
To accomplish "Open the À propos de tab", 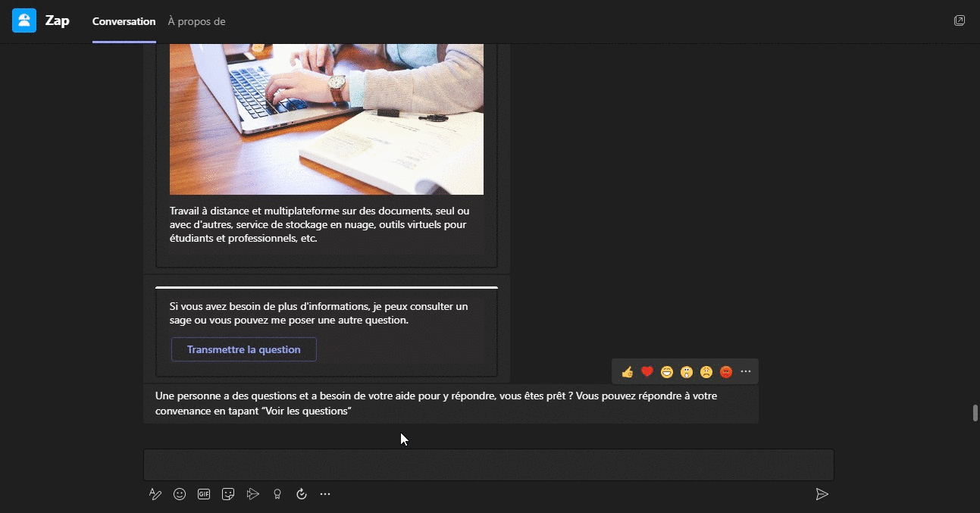I will (197, 21).
